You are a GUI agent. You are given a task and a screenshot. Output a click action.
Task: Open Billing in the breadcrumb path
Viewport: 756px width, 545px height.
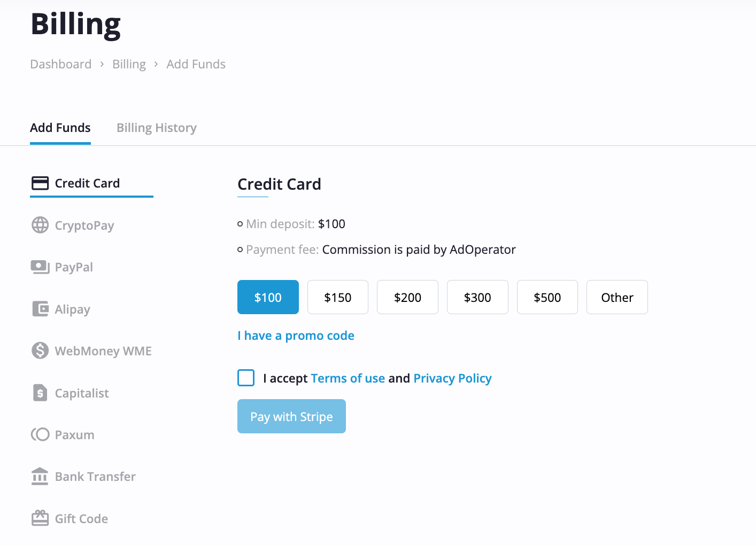pos(129,64)
